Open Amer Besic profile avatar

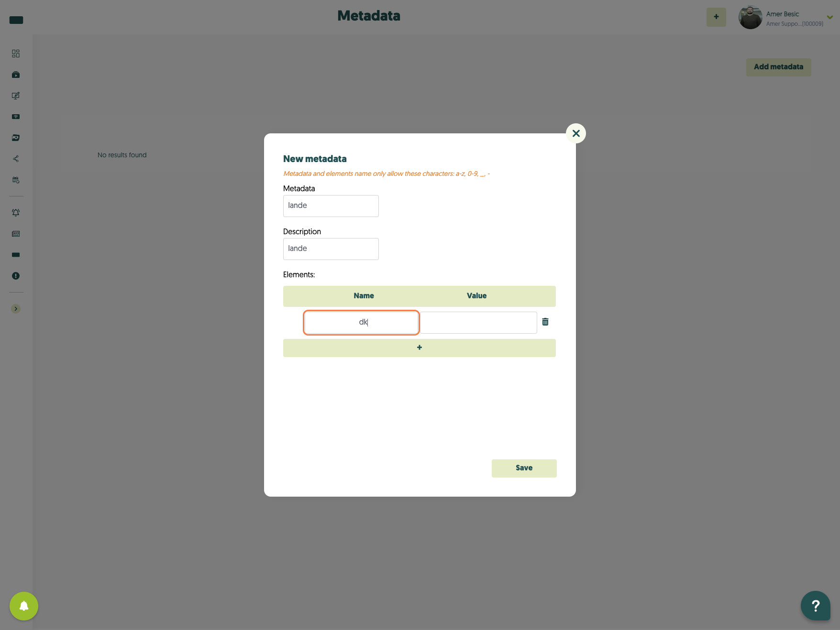point(750,17)
